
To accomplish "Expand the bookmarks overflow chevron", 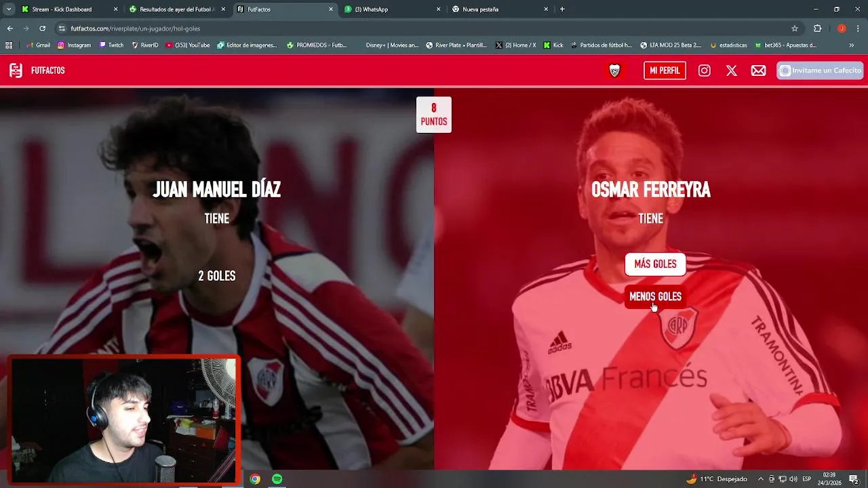I will click(x=852, y=45).
